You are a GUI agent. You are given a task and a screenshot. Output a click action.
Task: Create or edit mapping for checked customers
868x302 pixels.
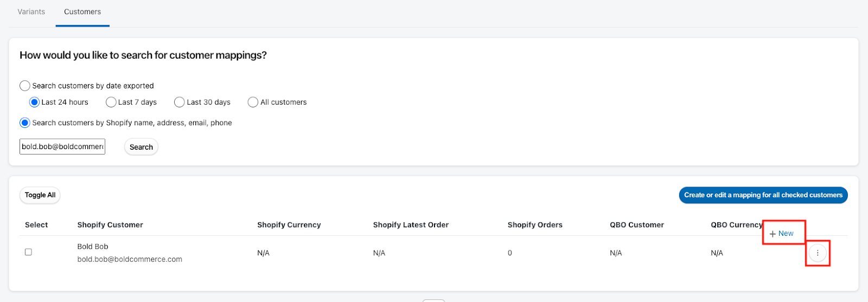click(x=763, y=195)
